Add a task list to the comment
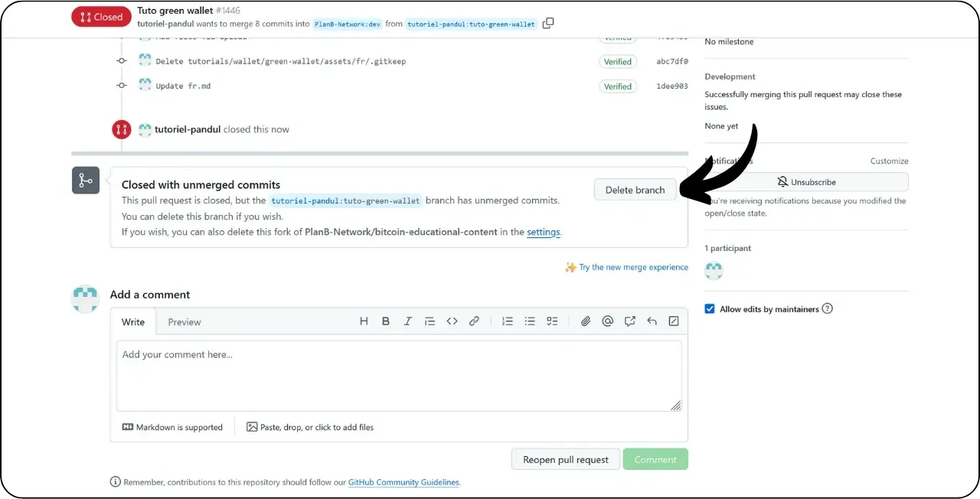Viewport: 980px width, 499px height. (552, 321)
